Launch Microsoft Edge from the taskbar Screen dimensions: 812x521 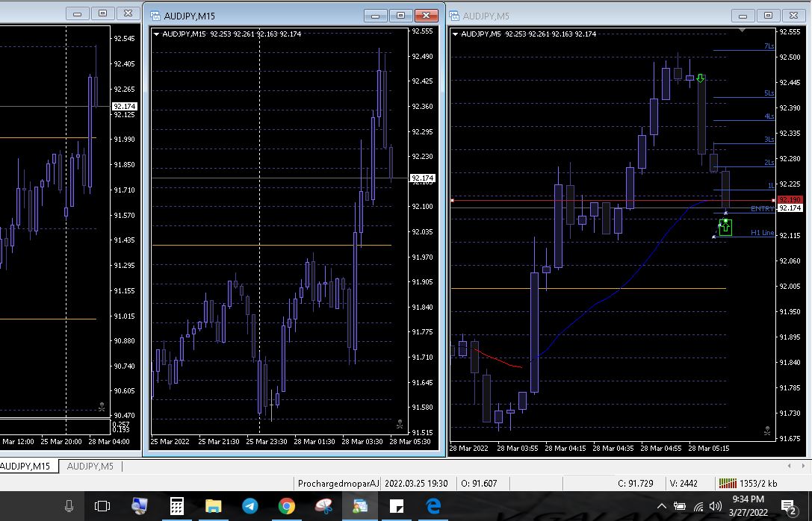(433, 506)
